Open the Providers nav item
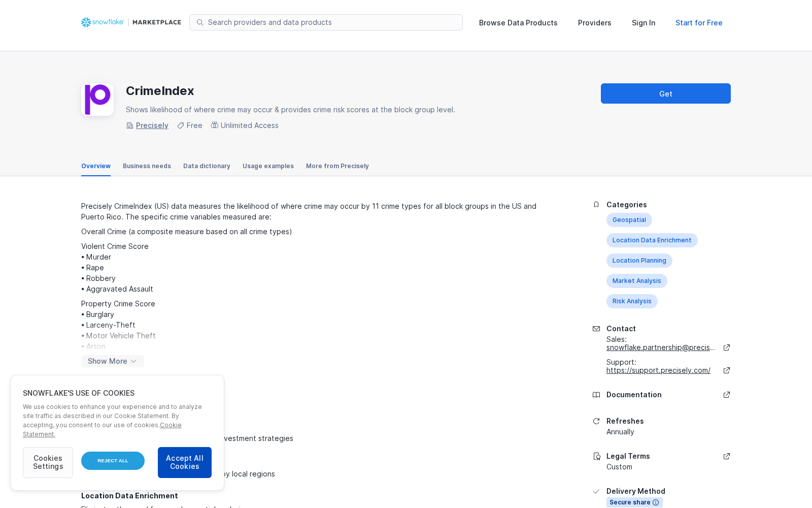This screenshot has height=508, width=812. pos(595,23)
